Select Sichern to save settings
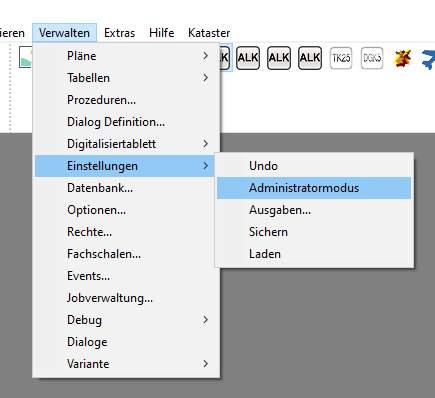This screenshot has height=398, width=435. (314, 232)
